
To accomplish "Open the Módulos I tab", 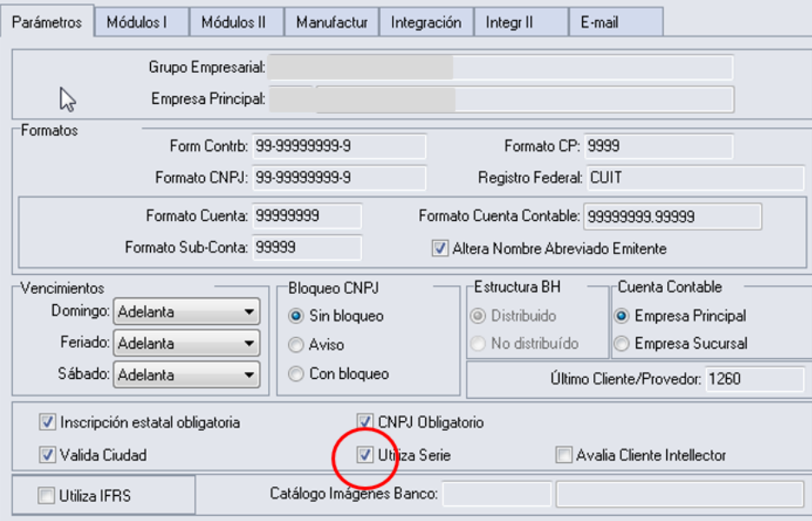I will 142,22.
